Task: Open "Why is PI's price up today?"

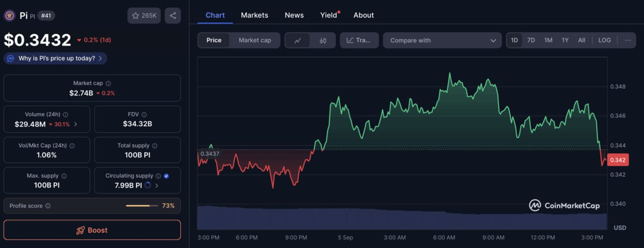Action: pyautogui.click(x=55, y=58)
